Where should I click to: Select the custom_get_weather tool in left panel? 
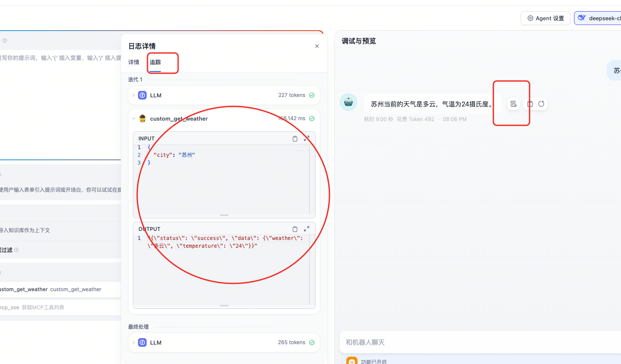click(43, 289)
